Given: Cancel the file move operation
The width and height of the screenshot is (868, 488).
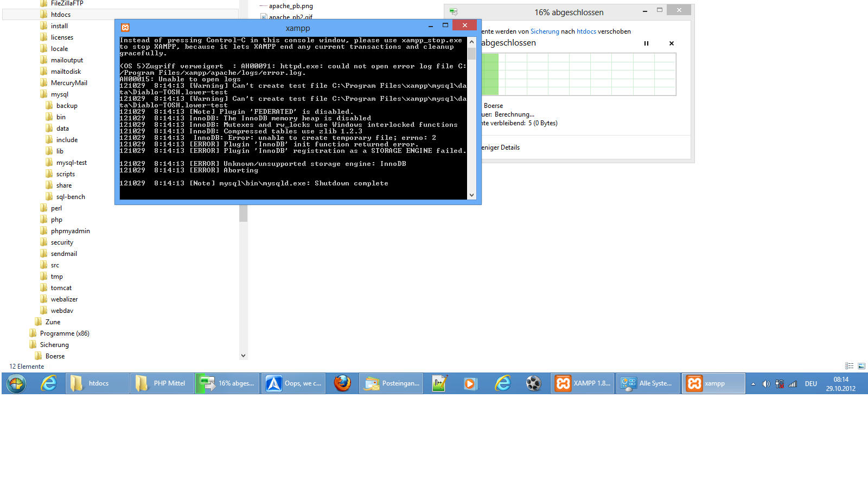Looking at the screenshot, I should click(x=672, y=43).
